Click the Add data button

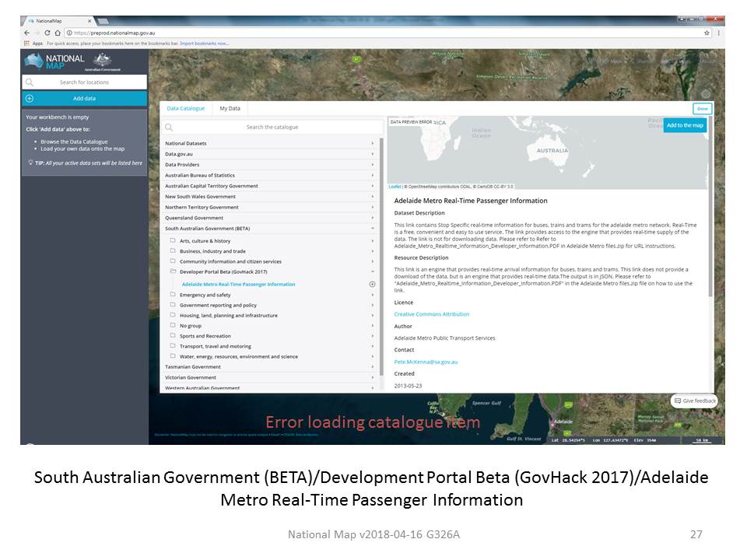[84, 99]
